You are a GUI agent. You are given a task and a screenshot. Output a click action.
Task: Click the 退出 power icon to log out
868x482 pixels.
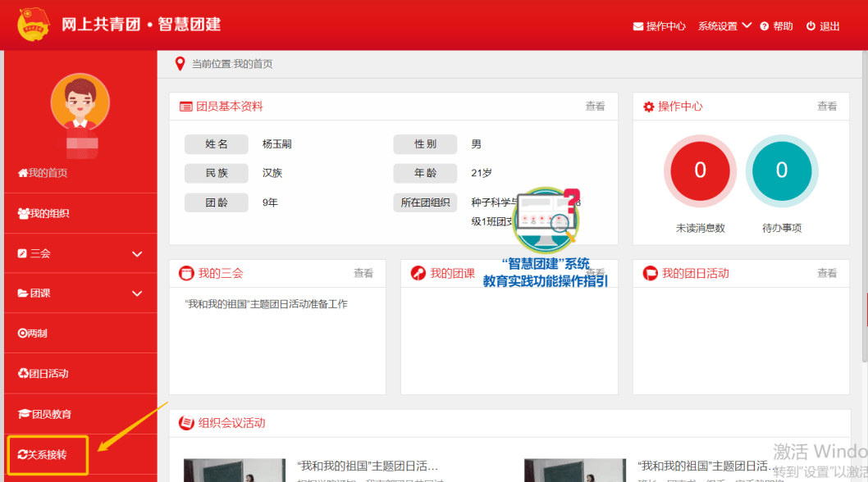(809, 25)
